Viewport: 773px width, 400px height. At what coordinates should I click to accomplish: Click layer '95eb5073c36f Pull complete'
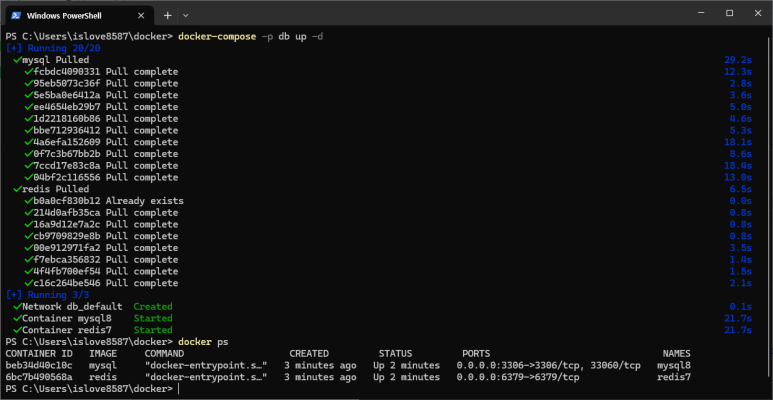(x=102, y=83)
